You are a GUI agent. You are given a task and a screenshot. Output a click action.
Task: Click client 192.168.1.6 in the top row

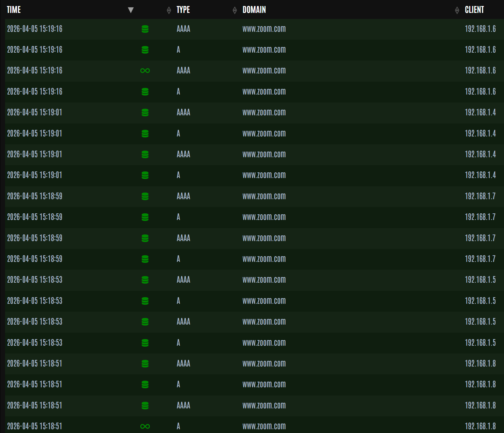(480, 29)
